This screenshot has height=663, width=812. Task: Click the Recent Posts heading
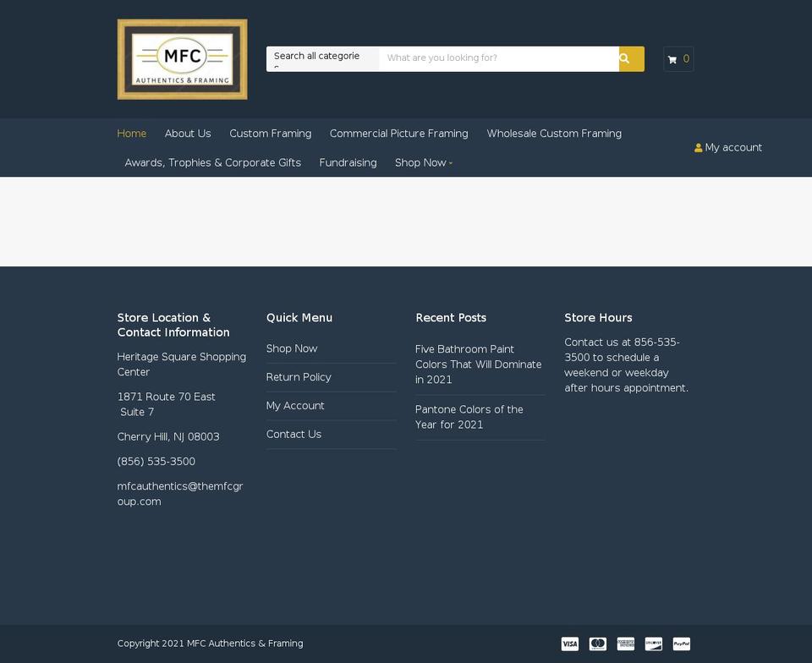point(451,318)
